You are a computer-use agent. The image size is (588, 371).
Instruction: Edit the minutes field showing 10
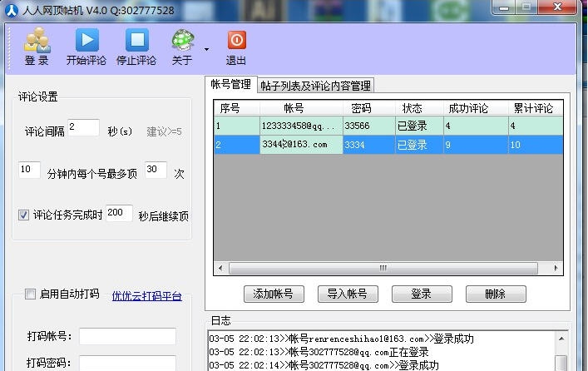point(29,170)
